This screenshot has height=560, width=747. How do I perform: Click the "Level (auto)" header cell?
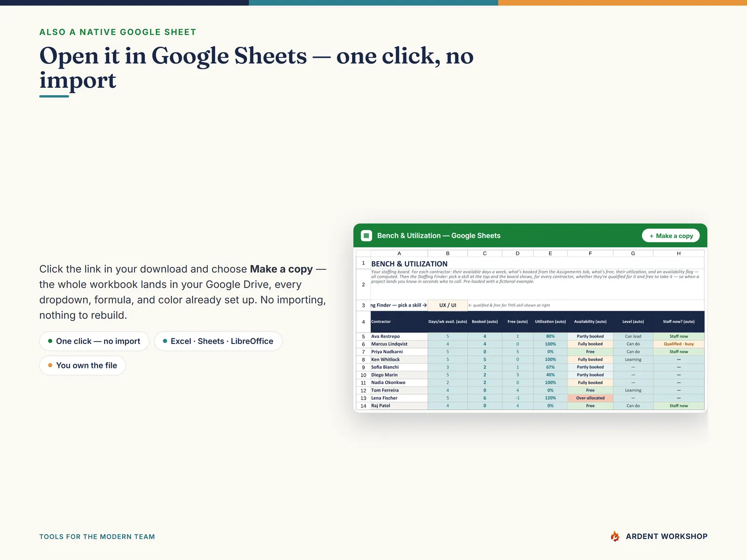click(x=633, y=322)
